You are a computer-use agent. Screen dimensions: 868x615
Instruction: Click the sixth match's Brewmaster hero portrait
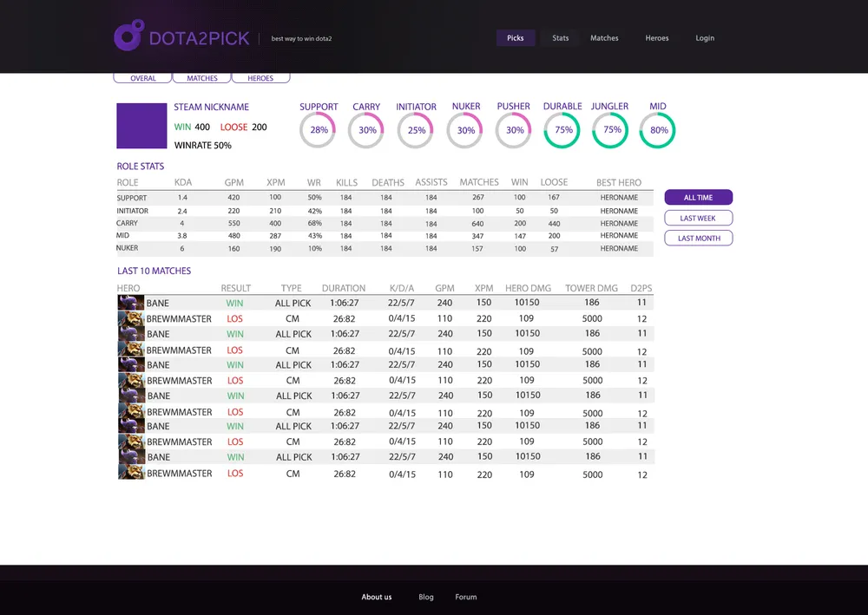tap(131, 380)
